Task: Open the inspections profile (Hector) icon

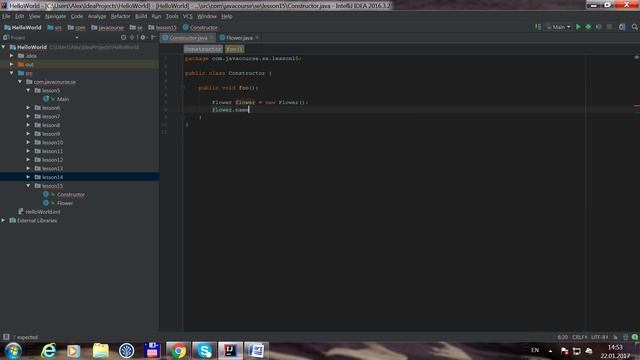Action: 625,337
